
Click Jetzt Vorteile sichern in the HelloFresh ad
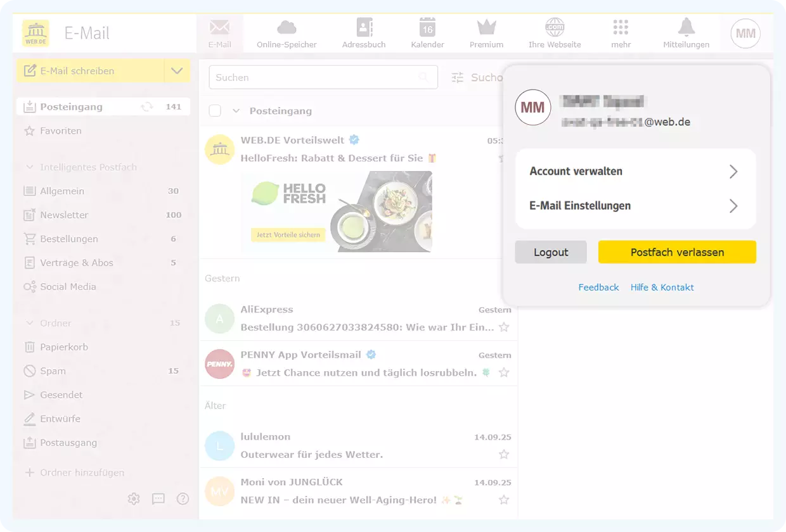(288, 234)
